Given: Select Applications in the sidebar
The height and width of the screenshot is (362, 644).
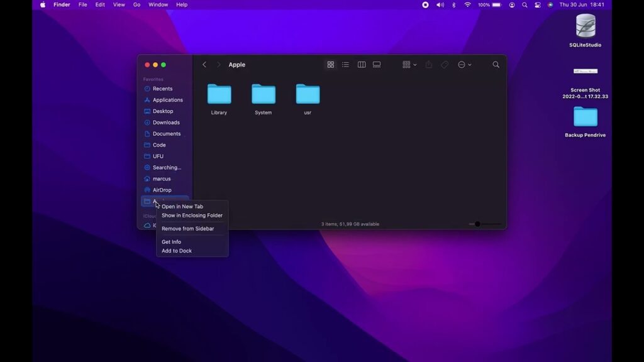Looking at the screenshot, I should click(x=167, y=100).
